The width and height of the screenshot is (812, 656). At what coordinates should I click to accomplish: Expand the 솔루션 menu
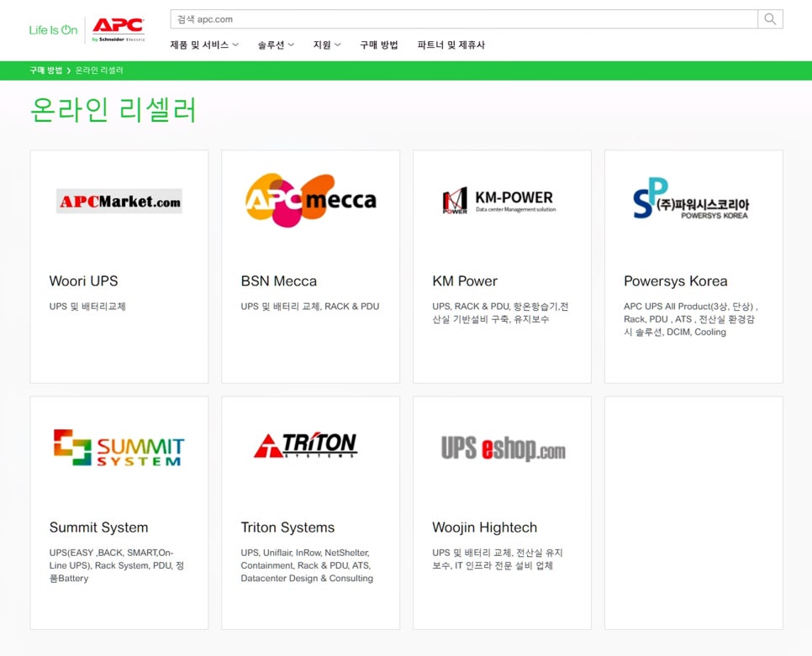click(x=276, y=45)
